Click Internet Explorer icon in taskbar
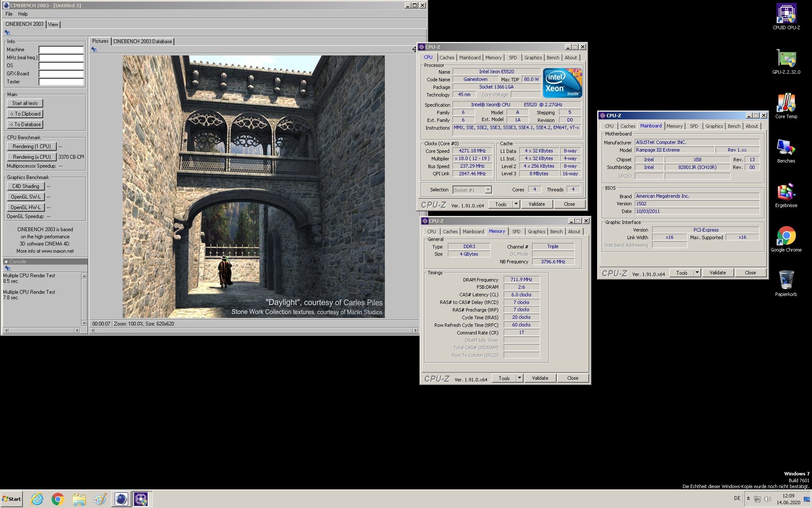This screenshot has width=812, height=508. tap(37, 499)
